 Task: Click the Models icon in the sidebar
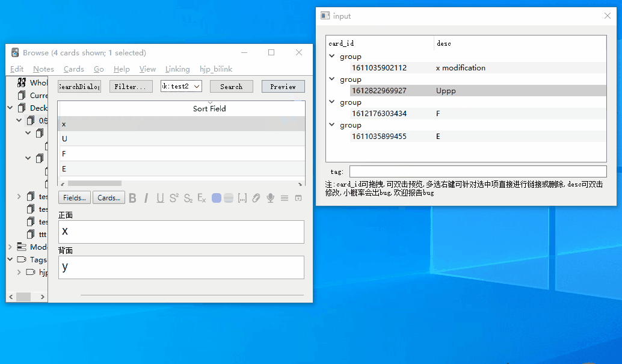point(22,247)
